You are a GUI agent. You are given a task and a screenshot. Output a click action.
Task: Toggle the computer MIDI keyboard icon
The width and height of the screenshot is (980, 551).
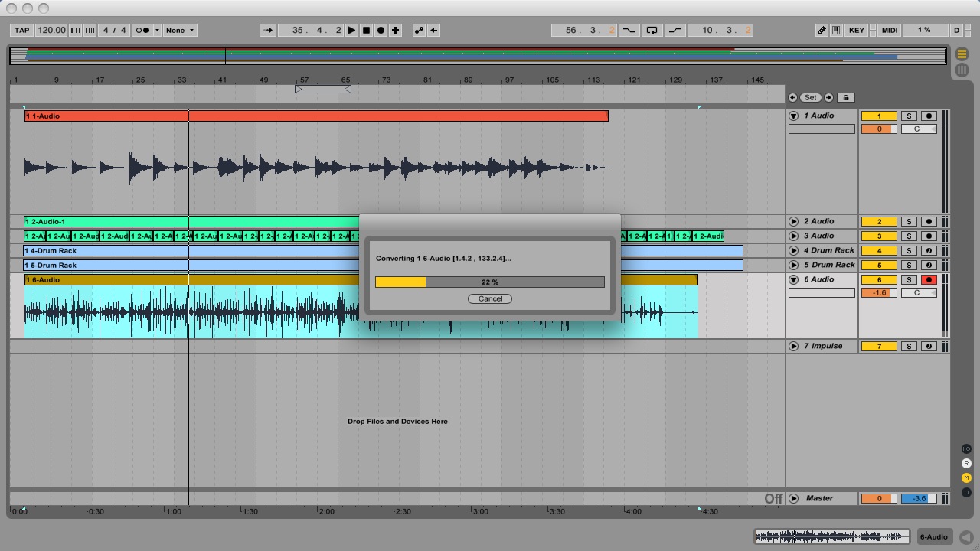click(x=836, y=31)
